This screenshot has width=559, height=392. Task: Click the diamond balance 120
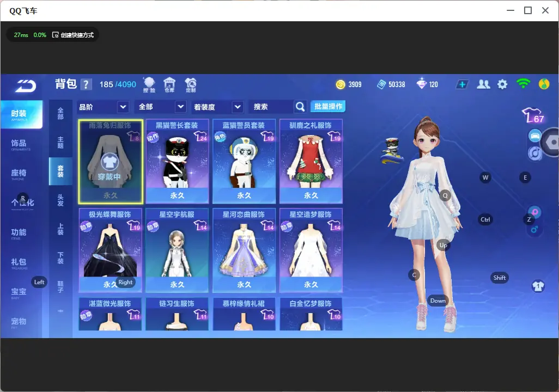[427, 84]
